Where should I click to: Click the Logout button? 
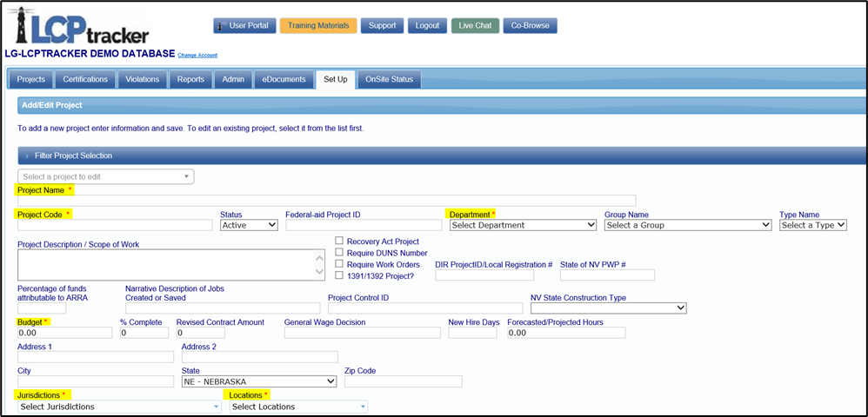click(427, 25)
